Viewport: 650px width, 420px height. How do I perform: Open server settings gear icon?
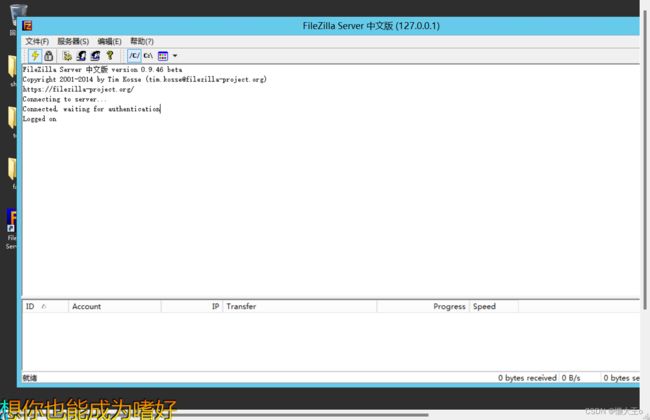click(x=67, y=56)
